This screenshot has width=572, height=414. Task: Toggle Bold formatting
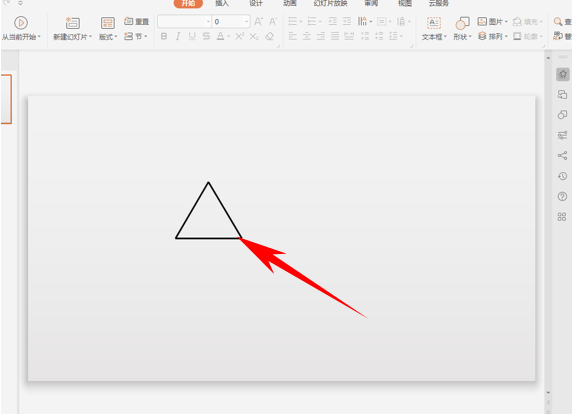pos(164,36)
